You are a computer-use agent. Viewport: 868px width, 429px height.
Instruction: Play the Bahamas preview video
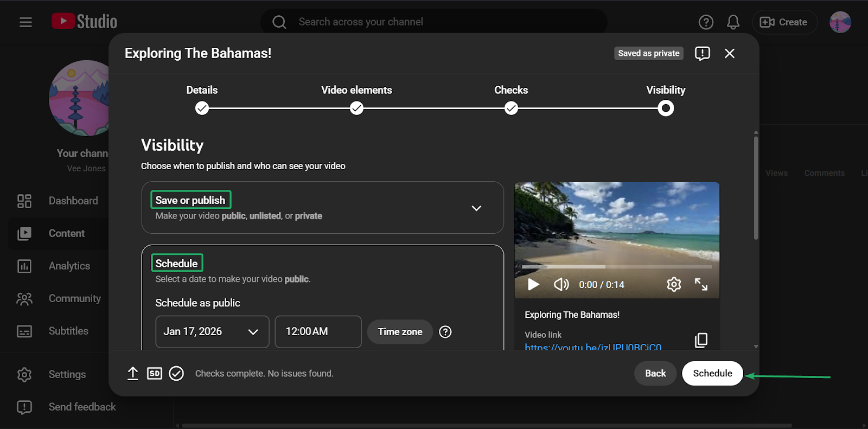533,284
